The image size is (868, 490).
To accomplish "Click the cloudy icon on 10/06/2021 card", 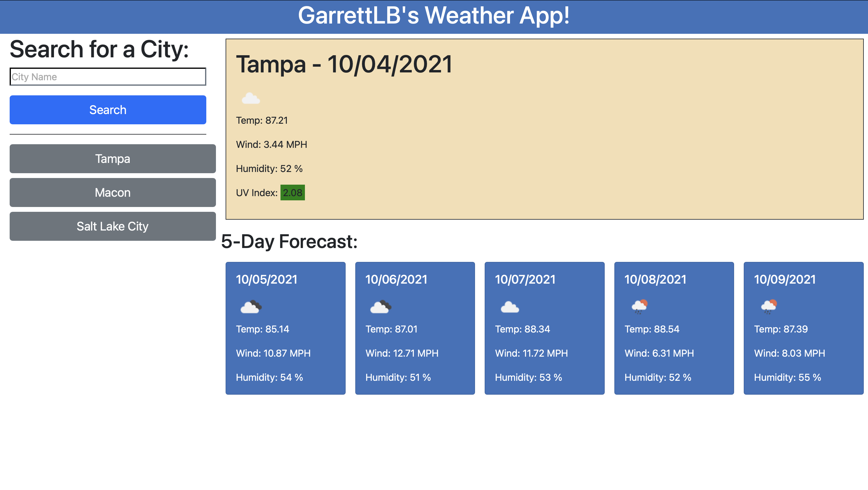I will click(x=380, y=307).
